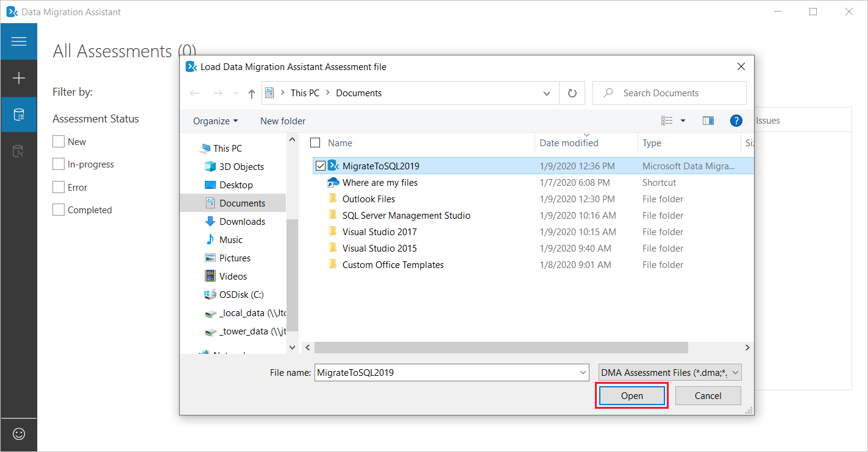Viewport: 868px width, 452px height.
Task: Click in the Search Documents box
Action: point(669,93)
